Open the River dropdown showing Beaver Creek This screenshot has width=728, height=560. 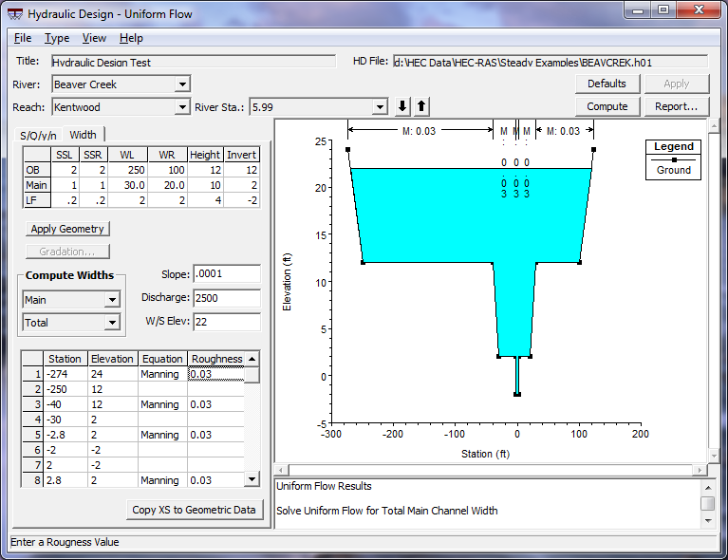pos(182,84)
